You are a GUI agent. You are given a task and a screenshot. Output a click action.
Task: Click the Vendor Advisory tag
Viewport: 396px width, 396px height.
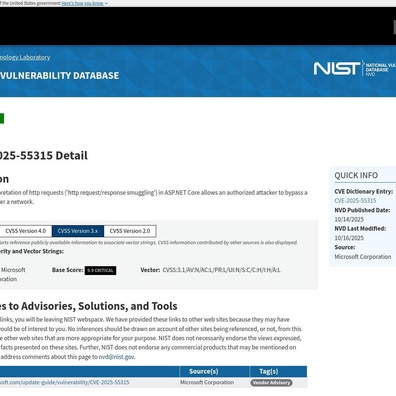271,383
